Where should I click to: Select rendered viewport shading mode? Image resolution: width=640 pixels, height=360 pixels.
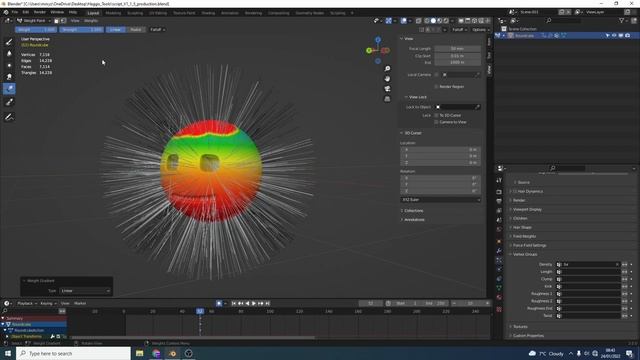click(446, 20)
